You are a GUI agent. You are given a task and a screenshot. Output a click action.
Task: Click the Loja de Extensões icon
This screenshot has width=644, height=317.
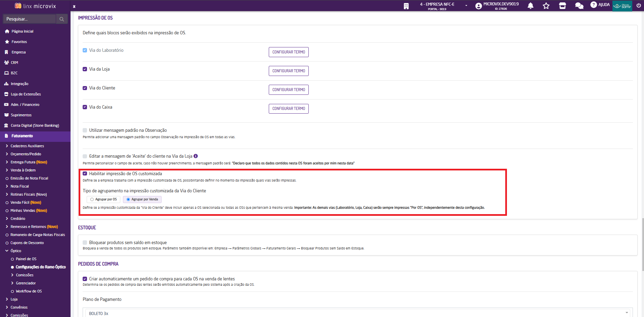6,94
